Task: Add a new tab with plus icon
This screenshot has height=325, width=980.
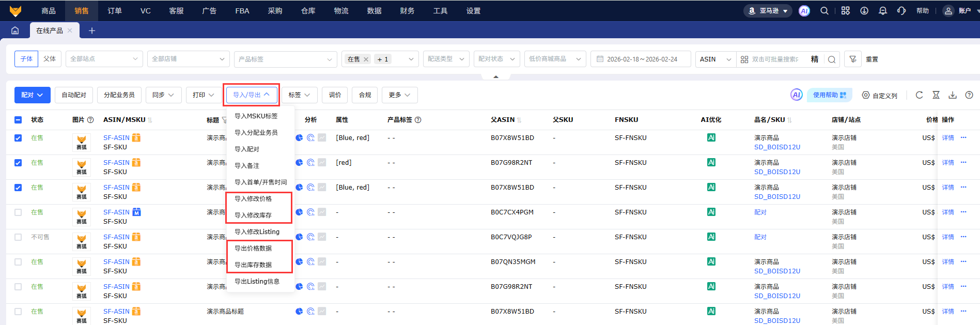Action: [92, 30]
